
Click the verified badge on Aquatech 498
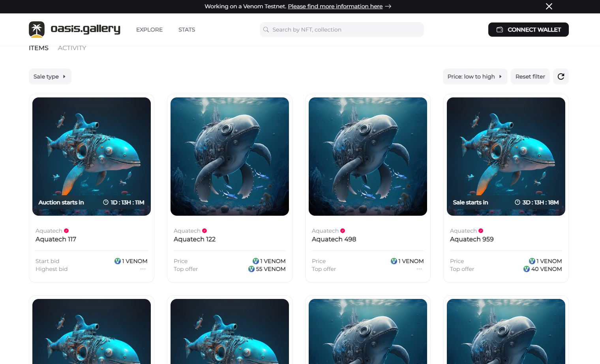343,231
